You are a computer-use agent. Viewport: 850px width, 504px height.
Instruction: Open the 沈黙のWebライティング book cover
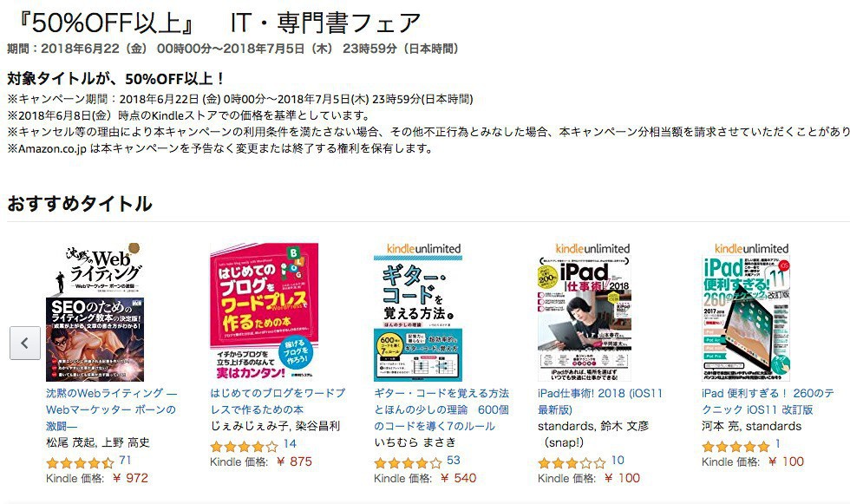click(x=95, y=312)
